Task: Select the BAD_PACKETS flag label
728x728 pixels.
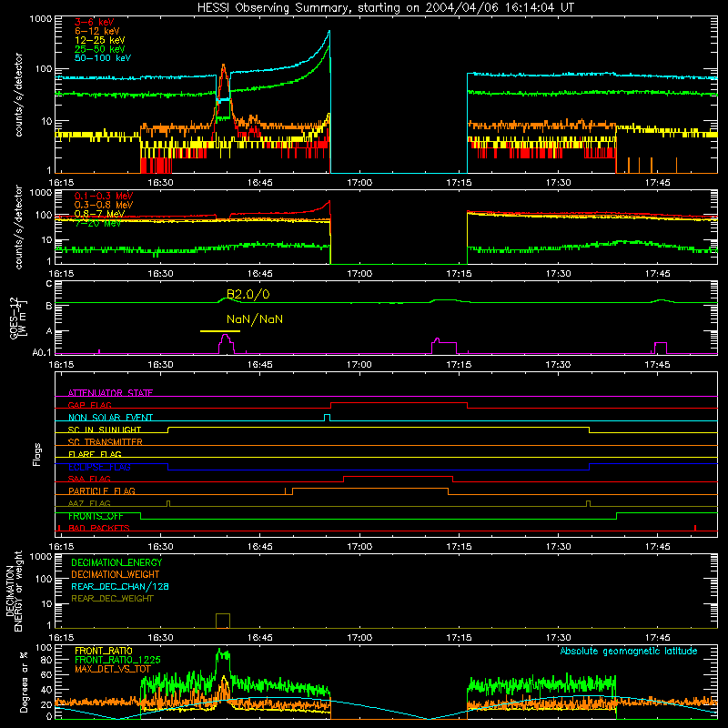Action: 99,529
